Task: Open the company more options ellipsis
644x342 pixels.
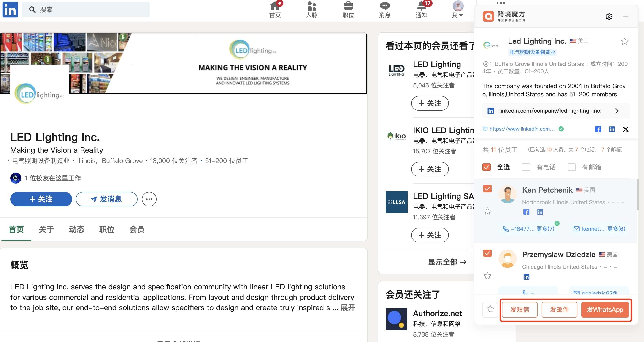Action: tap(149, 199)
